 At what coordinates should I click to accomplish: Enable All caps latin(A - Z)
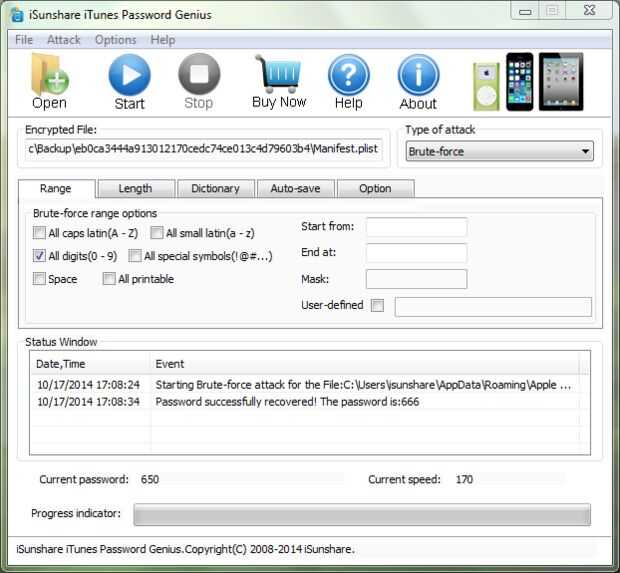coord(39,233)
